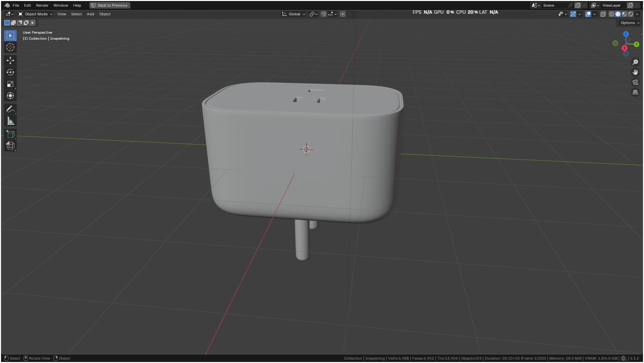Open the Render menu
The image size is (644, 363).
[42, 5]
